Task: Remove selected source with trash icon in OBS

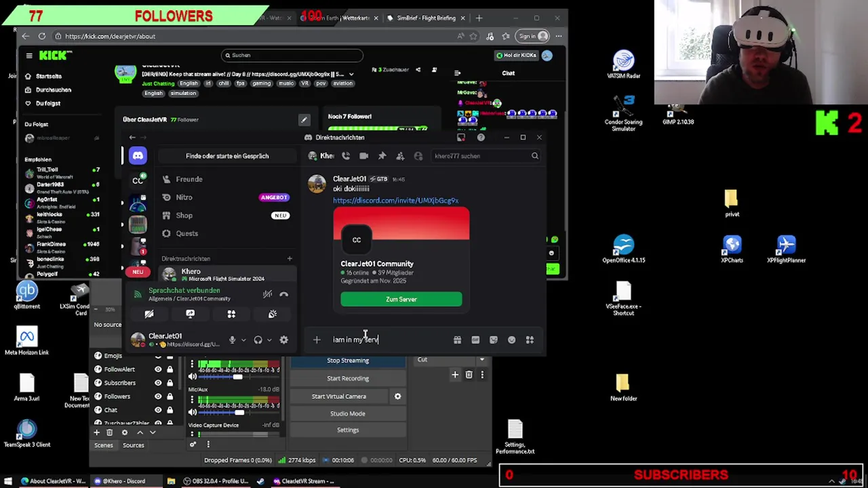Action: 109,432
